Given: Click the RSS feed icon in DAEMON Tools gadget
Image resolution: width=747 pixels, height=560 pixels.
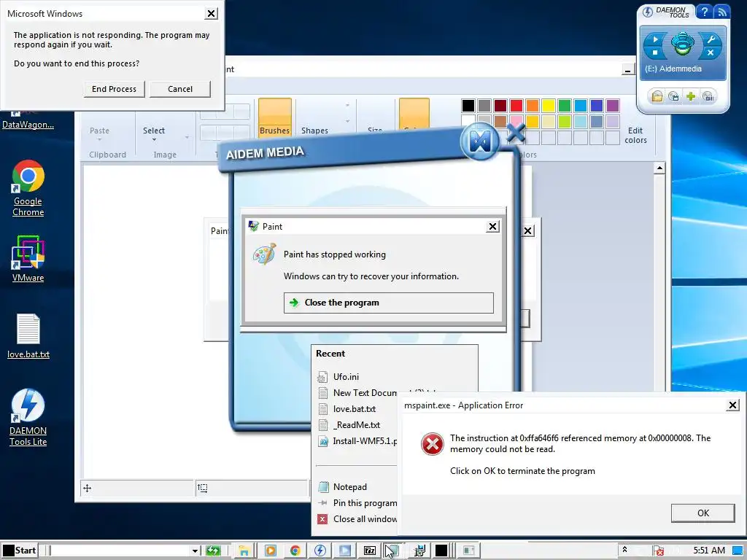Looking at the screenshot, I should tap(721, 12).
